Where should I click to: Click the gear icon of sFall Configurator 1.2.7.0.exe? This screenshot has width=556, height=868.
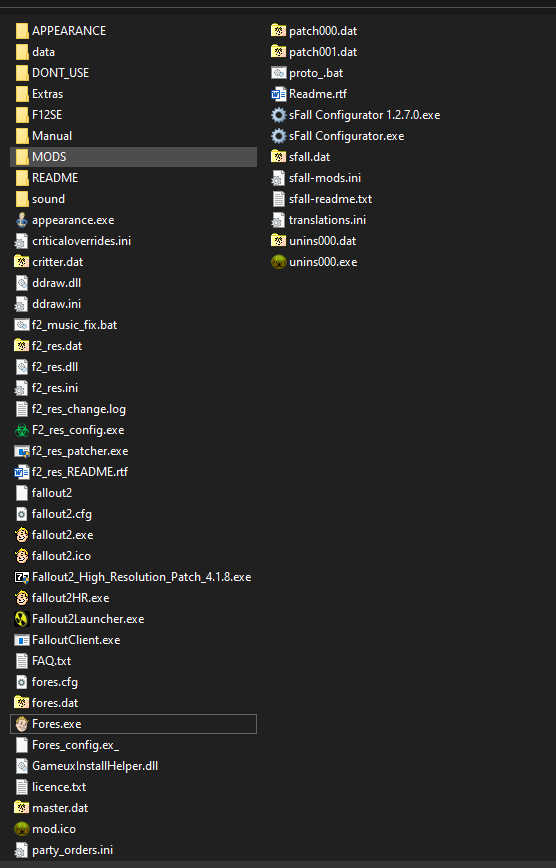pos(279,115)
